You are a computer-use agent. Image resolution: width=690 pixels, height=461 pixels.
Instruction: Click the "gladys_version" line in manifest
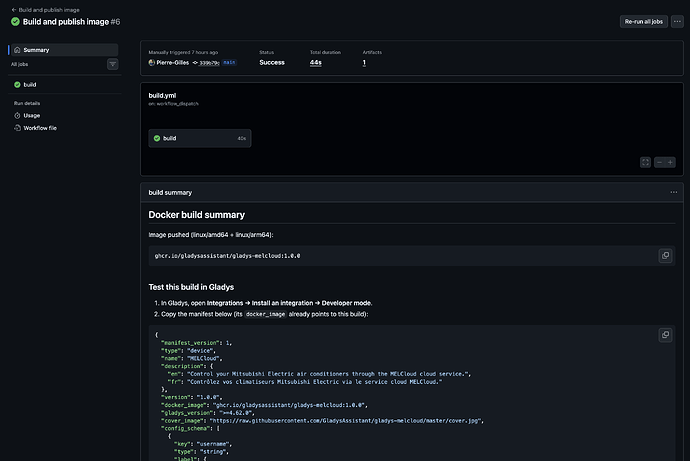point(208,413)
